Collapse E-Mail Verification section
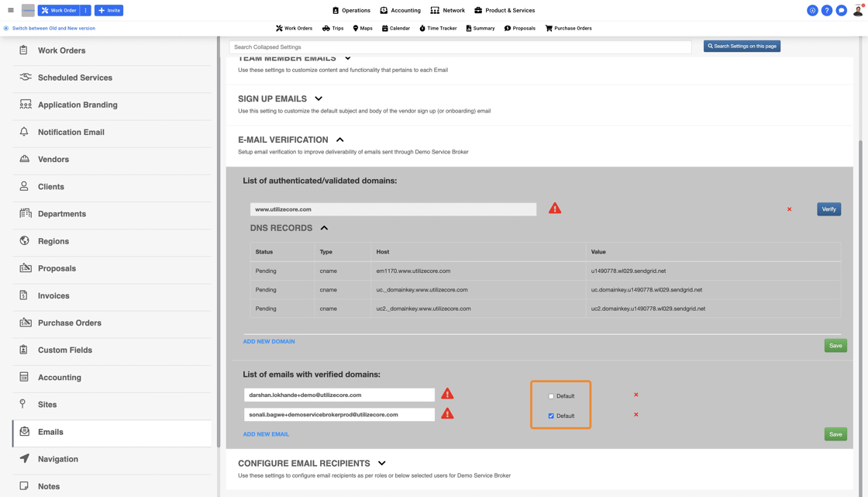 tap(340, 140)
